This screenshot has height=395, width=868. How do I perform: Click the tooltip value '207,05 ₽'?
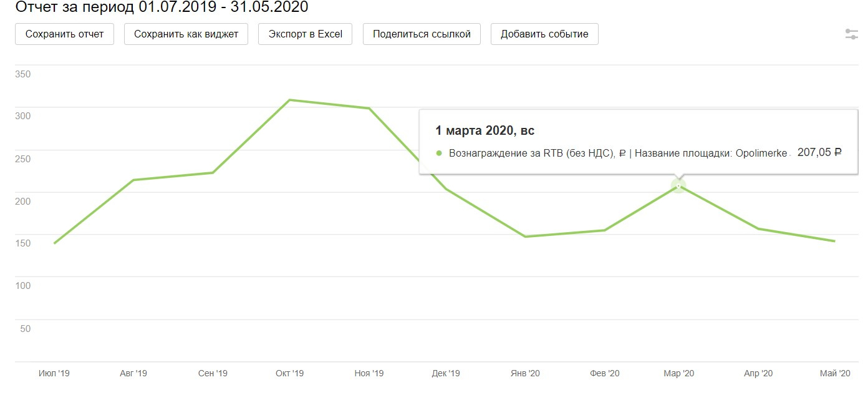coord(819,152)
